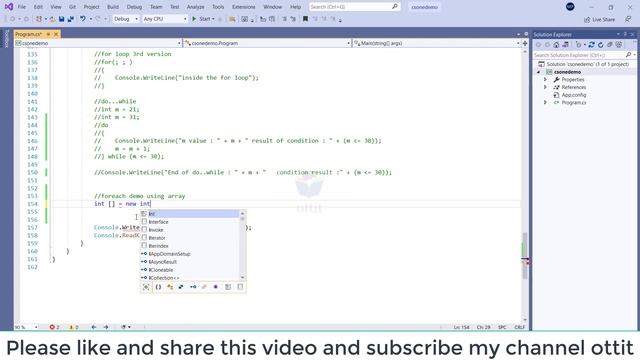
Task: Open the Debug menu
Action: click(x=134, y=7)
